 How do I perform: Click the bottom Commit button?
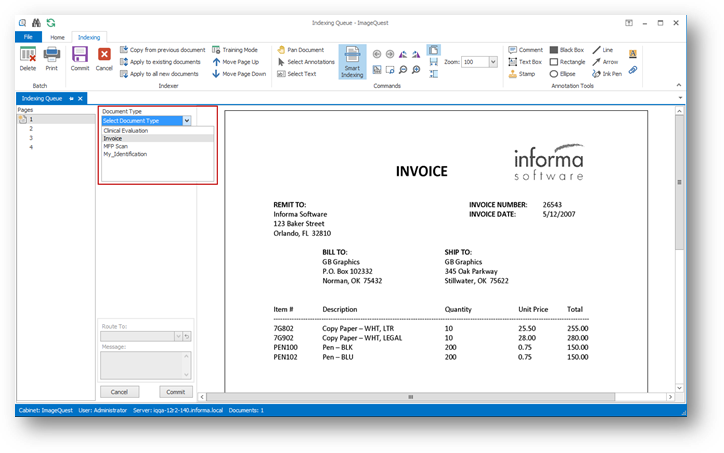tap(175, 392)
